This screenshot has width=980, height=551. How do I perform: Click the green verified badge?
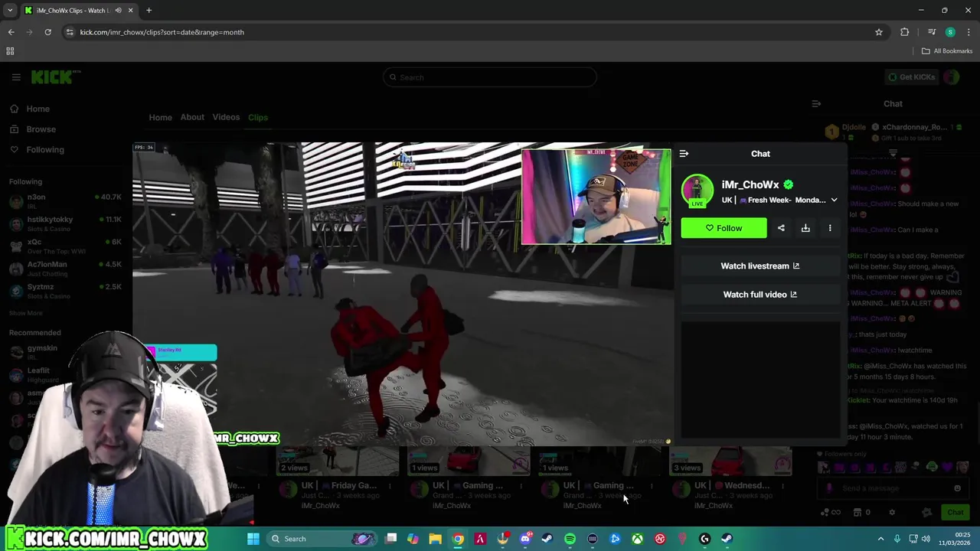click(x=789, y=184)
